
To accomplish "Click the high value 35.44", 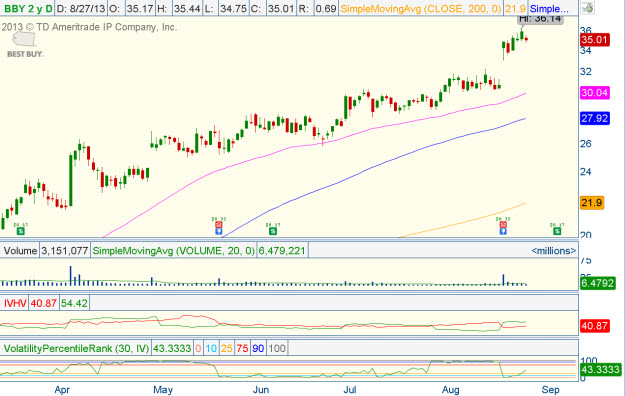I will (x=187, y=8).
